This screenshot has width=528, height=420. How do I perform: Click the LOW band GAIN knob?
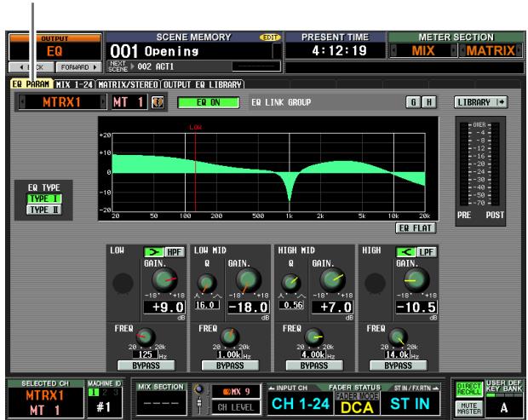(x=164, y=280)
